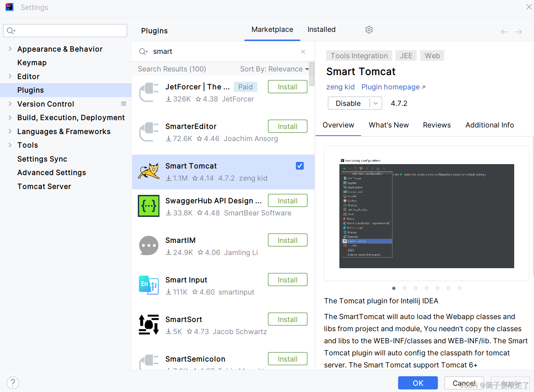This screenshot has width=534, height=392.
Task: Select last screenshot carousel dot
Action: [460, 288]
